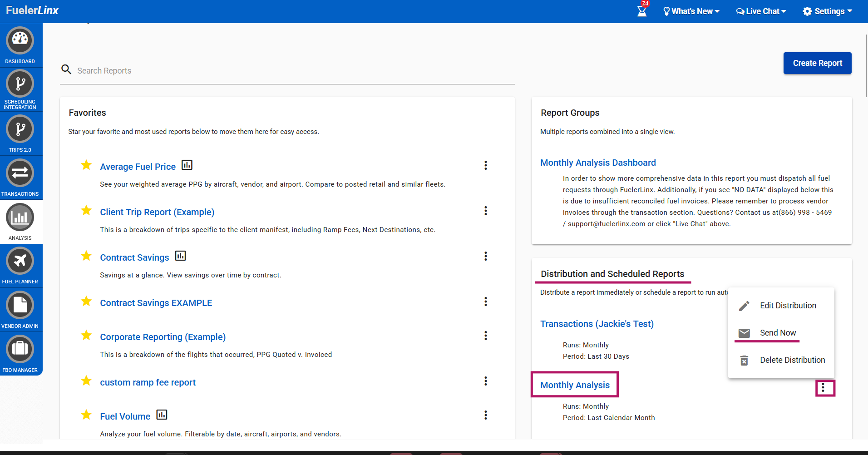Unfavorite Average Fuel Price star
Screen dimensions: 868x455
point(86,165)
